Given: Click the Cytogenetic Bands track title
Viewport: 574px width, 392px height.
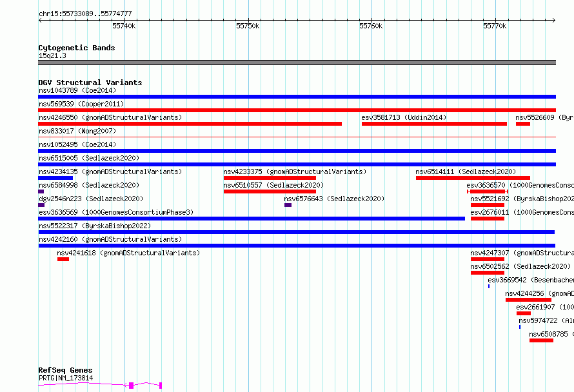Looking at the screenshot, I should click(77, 48).
